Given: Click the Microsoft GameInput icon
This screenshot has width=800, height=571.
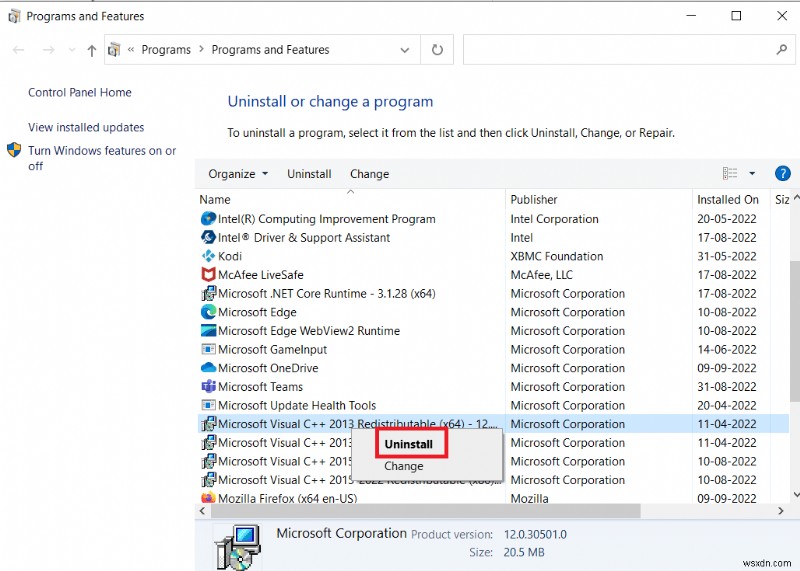Looking at the screenshot, I should pyautogui.click(x=208, y=350).
